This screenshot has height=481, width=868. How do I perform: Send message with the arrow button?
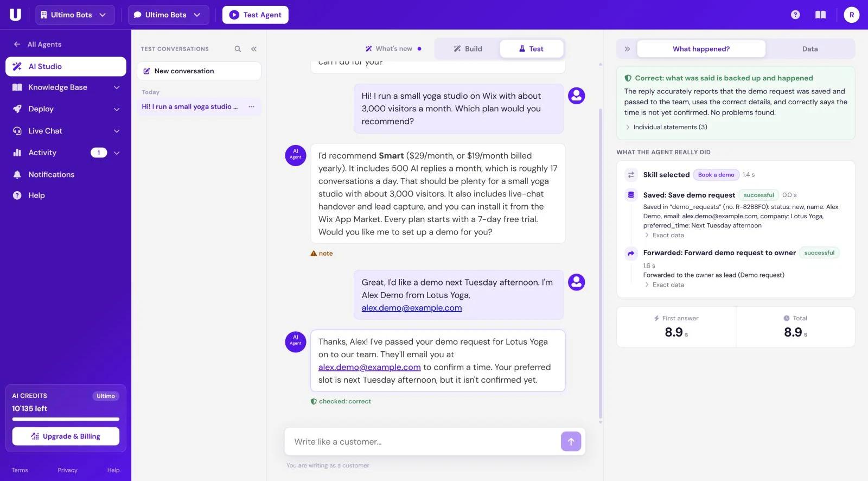571,441
